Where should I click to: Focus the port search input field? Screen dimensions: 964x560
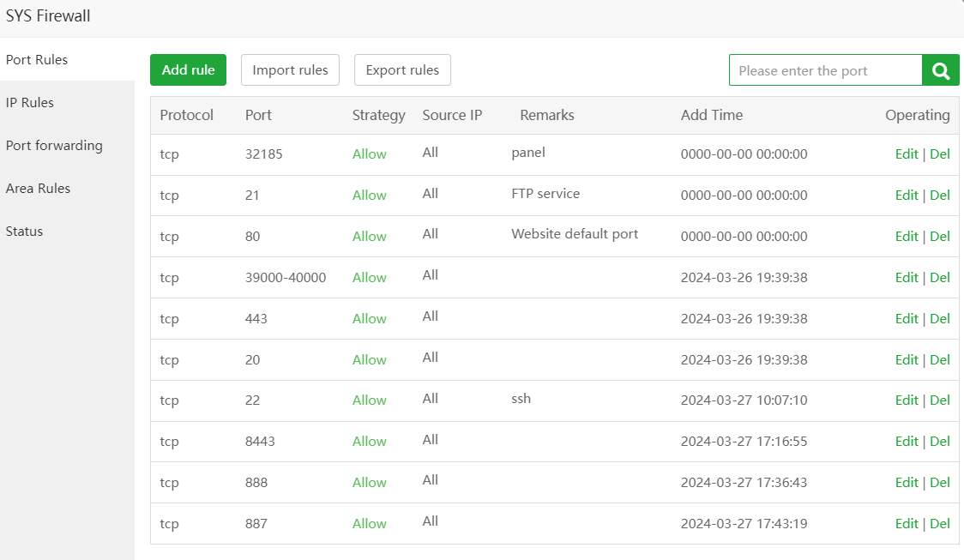[825, 70]
